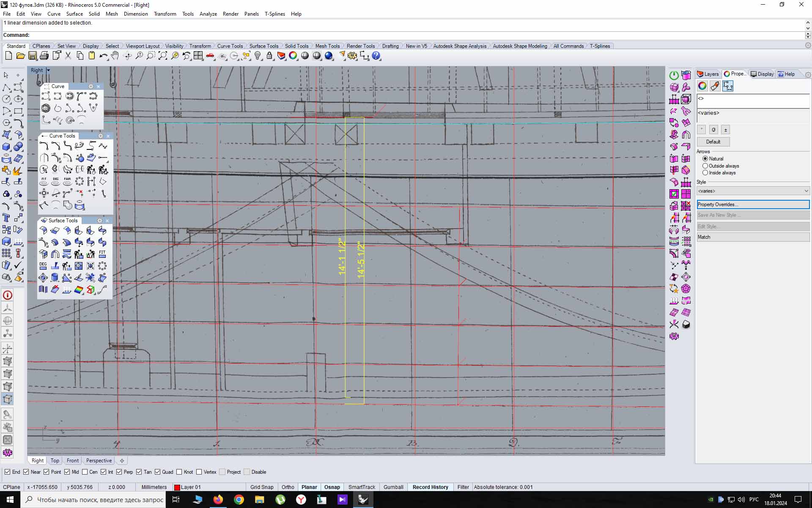Select the Circle tool in left sidebar
The height and width of the screenshot is (508, 812).
[x=6, y=99]
